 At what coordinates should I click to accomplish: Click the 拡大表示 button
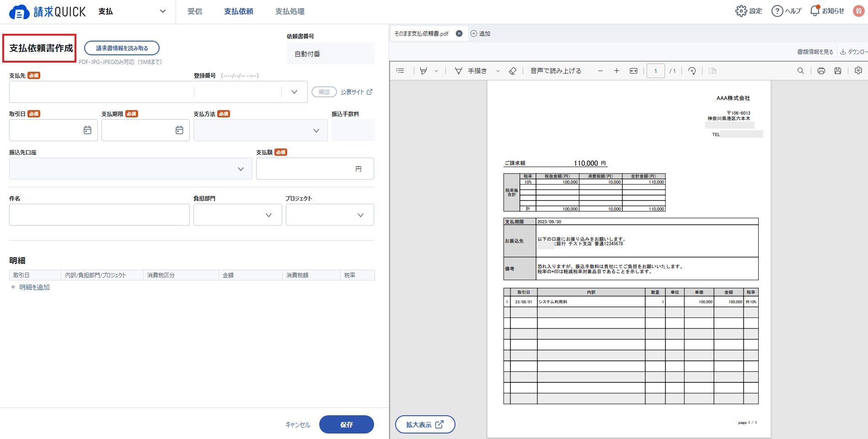425,424
